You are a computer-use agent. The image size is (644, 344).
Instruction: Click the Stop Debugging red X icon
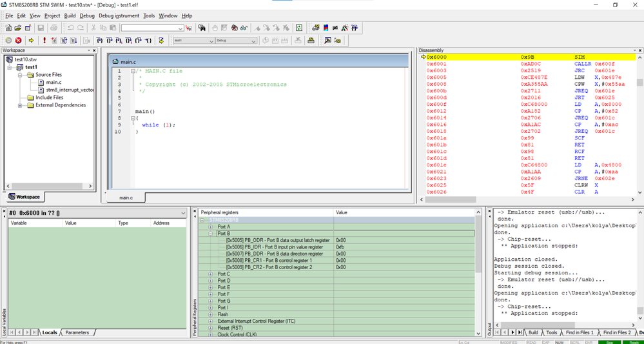pyautogui.click(x=19, y=41)
